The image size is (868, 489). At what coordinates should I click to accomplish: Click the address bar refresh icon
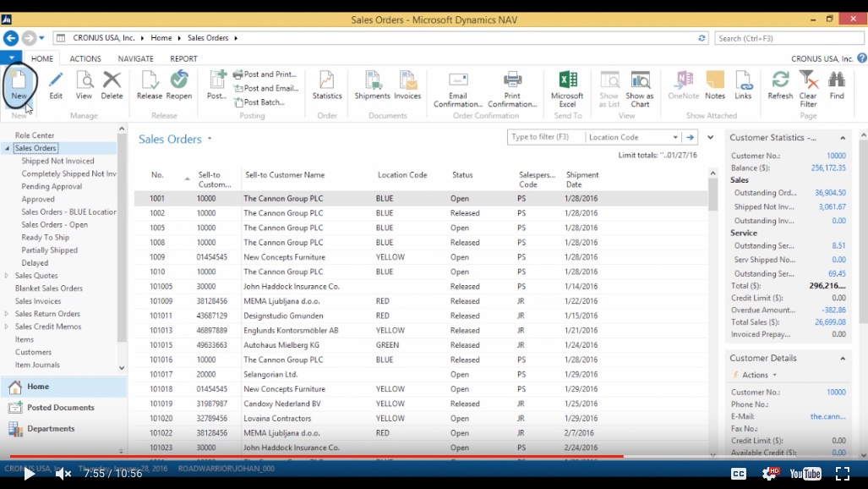point(701,38)
